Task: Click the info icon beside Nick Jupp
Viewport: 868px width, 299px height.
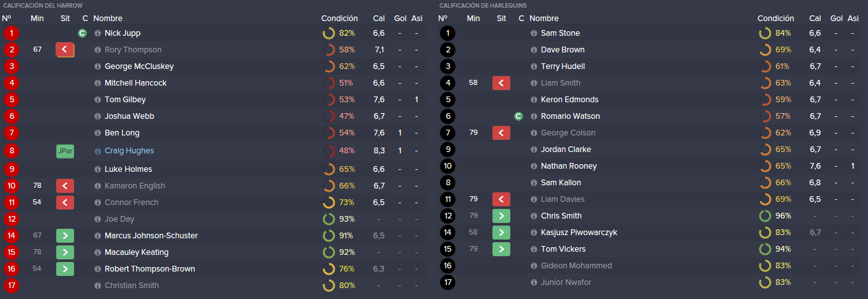Action: 98,33
